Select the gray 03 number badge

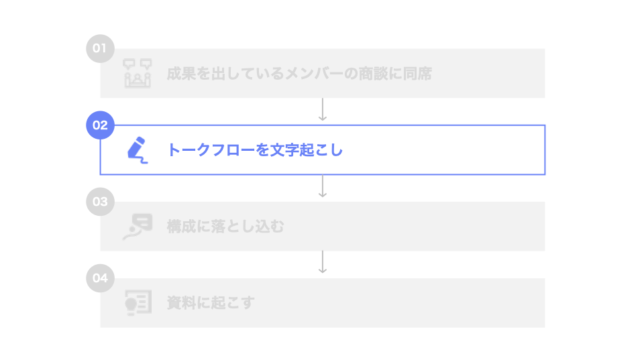click(100, 201)
